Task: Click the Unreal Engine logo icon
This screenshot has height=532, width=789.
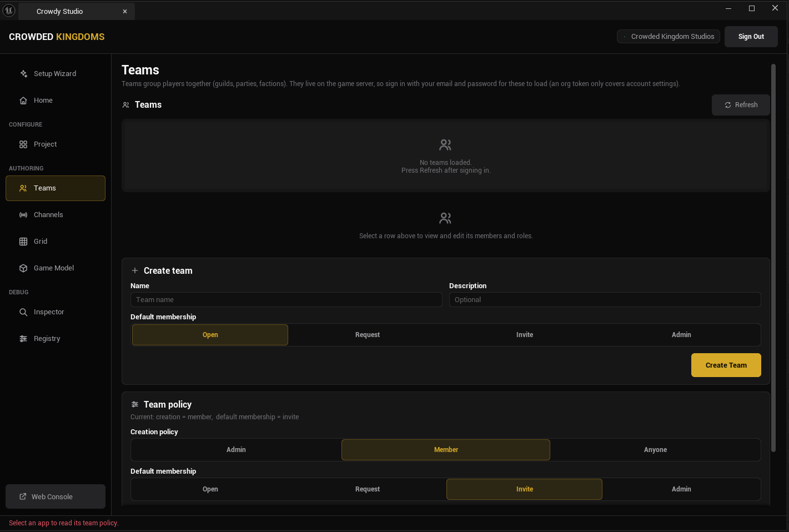Action: 9,11
